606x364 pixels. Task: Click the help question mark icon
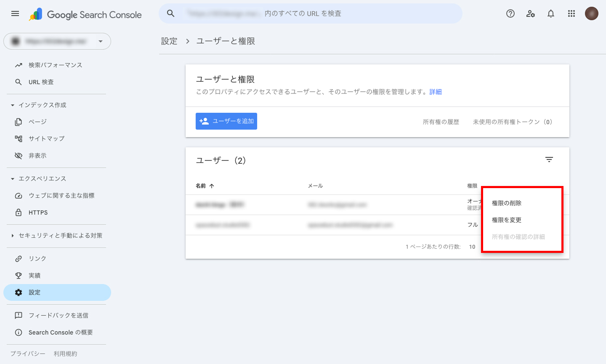[x=510, y=13]
